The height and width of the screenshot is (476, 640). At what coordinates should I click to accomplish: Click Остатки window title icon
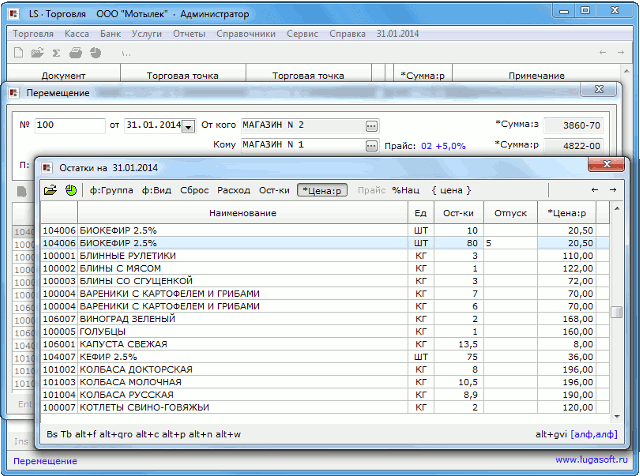pyautogui.click(x=47, y=168)
